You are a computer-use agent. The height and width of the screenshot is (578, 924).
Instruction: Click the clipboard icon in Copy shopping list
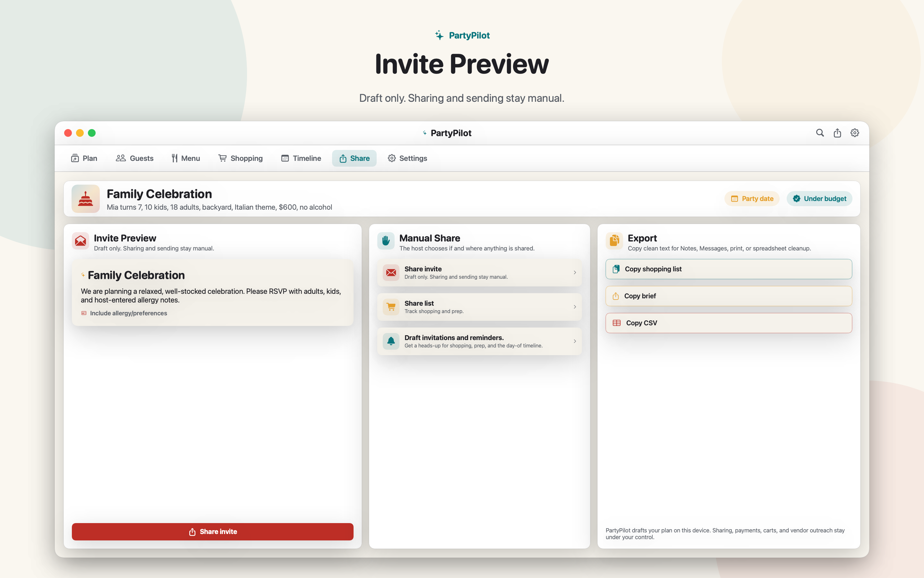click(x=616, y=269)
